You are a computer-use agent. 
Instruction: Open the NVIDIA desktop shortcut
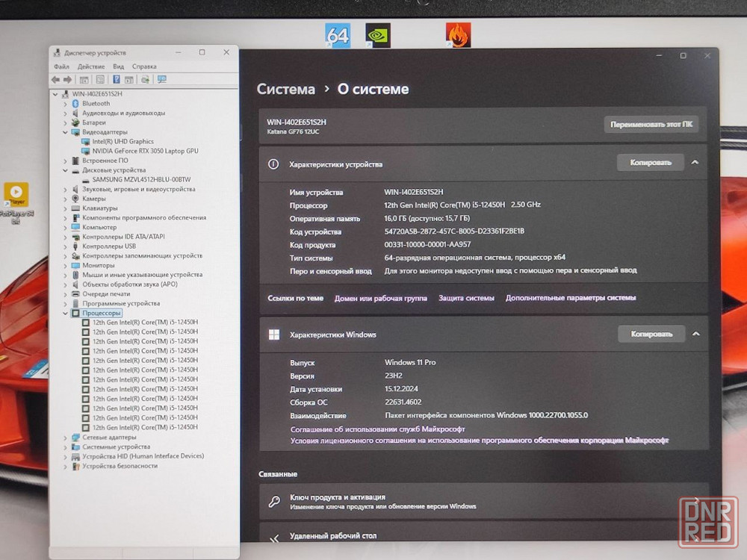point(378,35)
